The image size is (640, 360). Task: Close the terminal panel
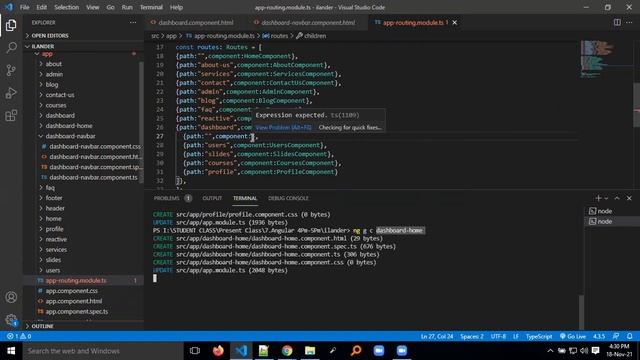pos(629,198)
